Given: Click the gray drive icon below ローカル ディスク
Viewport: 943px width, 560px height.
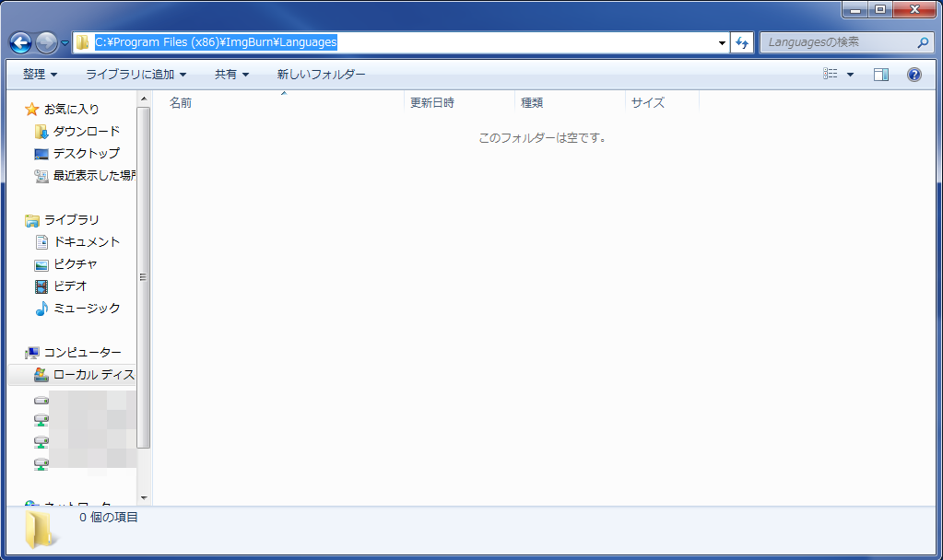Looking at the screenshot, I should pos(41,400).
